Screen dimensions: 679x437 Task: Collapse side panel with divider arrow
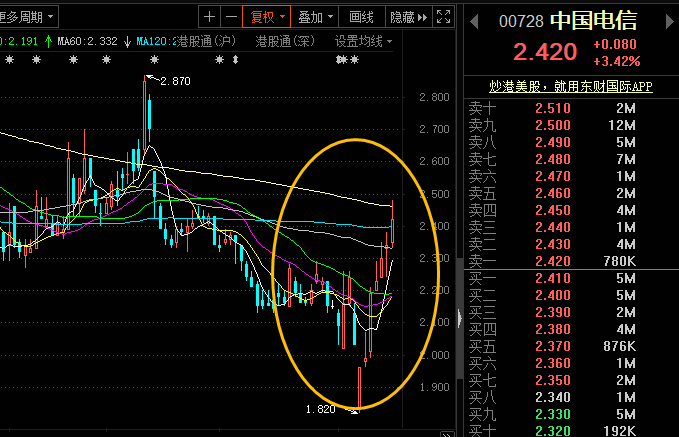click(x=459, y=319)
